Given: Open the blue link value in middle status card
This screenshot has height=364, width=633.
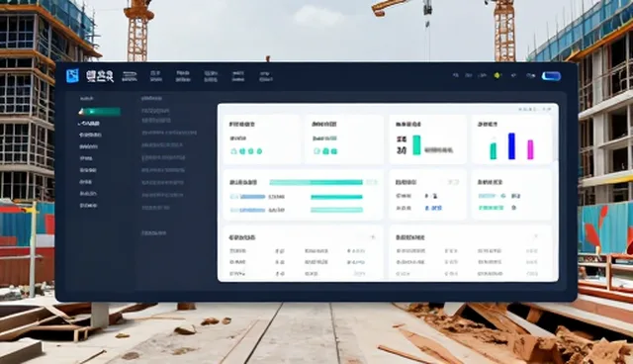Looking at the screenshot, I should [433, 209].
